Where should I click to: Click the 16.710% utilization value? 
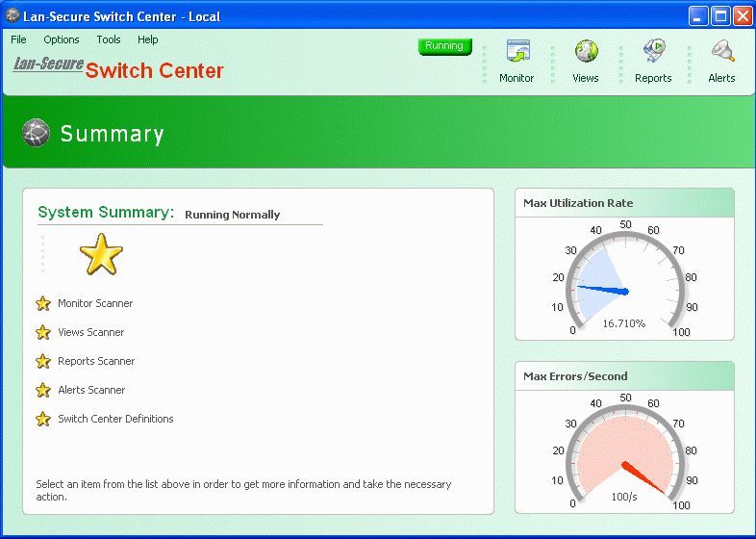point(624,323)
